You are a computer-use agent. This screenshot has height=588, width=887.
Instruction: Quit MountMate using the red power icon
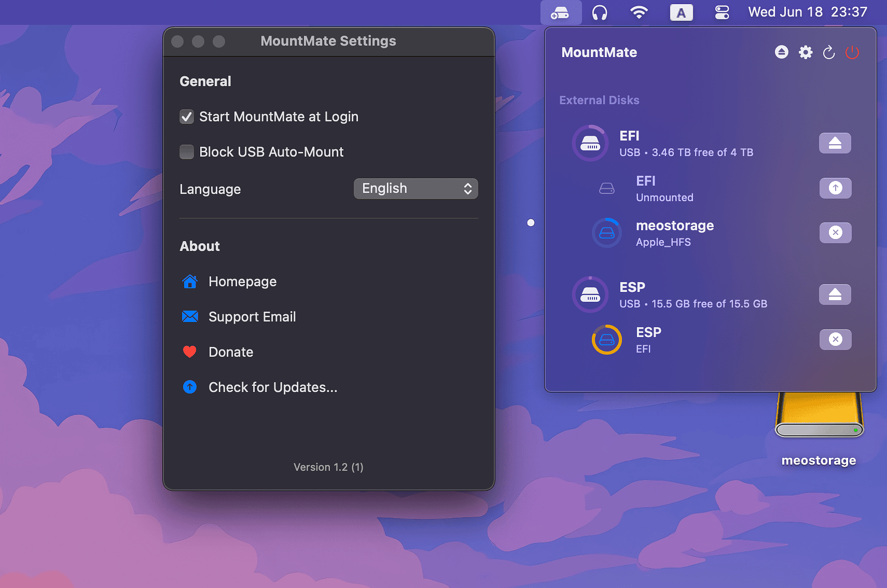click(x=852, y=52)
